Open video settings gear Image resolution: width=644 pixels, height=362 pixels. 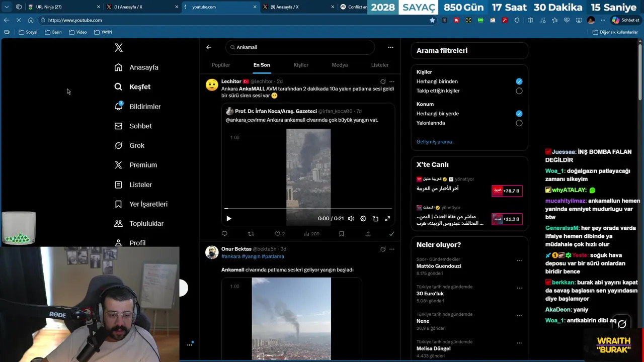[x=363, y=219]
